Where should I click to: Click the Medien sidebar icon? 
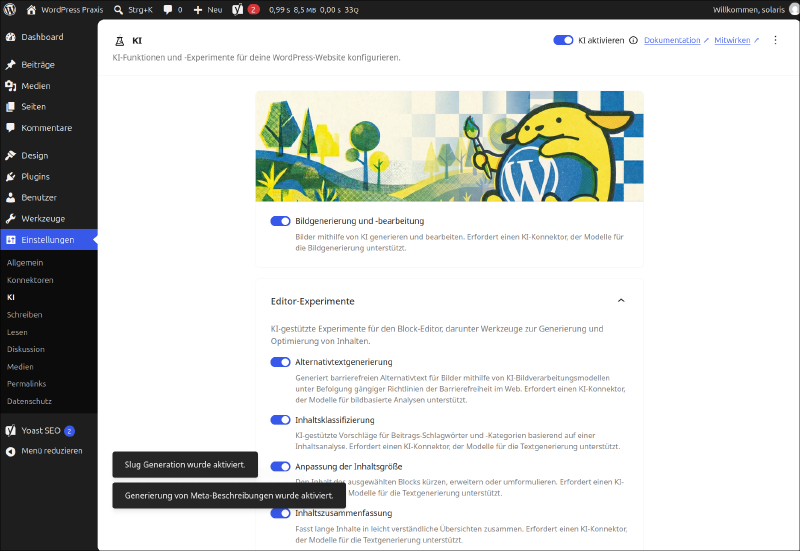click(11, 86)
